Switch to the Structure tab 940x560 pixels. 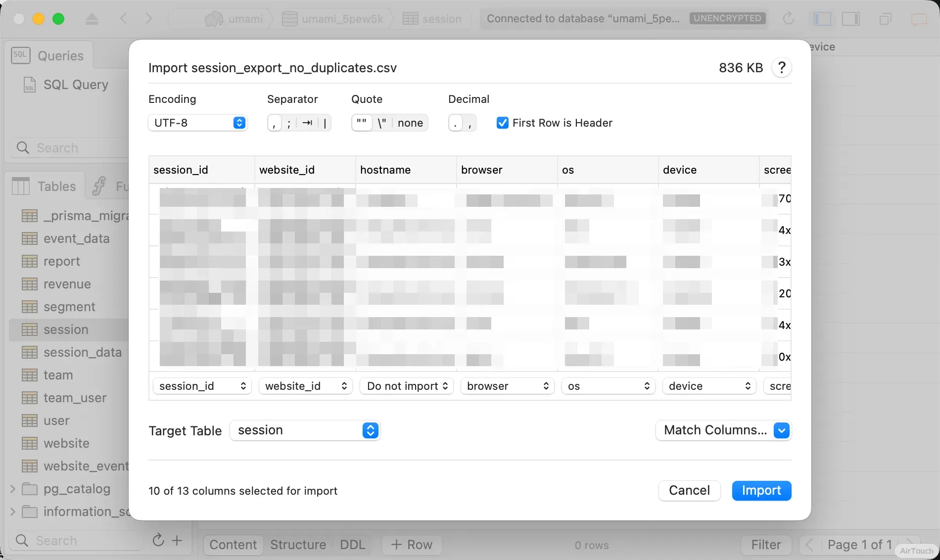(x=298, y=545)
